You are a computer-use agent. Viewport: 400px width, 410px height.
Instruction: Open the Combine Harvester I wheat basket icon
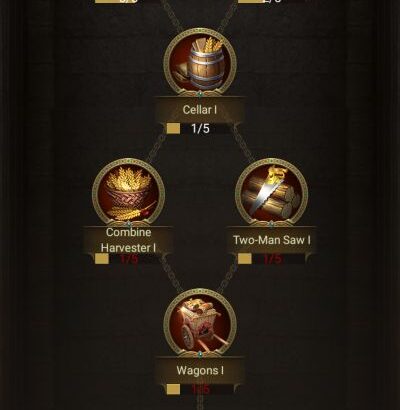click(128, 193)
